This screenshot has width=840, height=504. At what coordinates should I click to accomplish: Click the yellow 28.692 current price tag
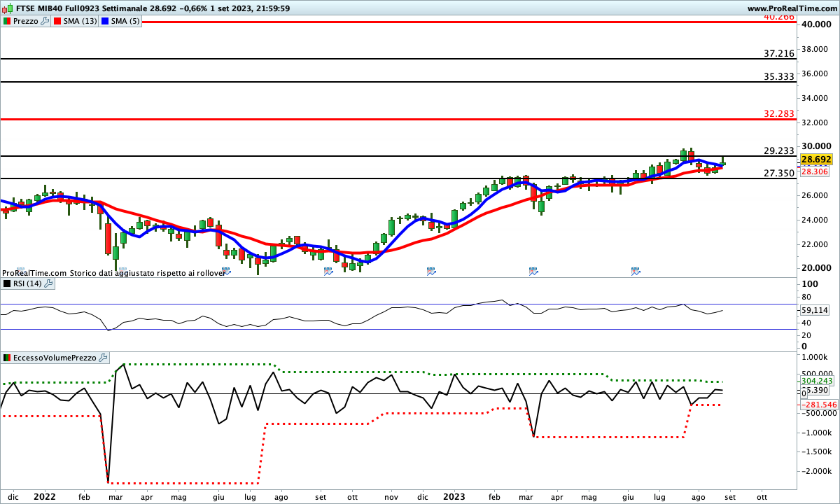click(816, 160)
